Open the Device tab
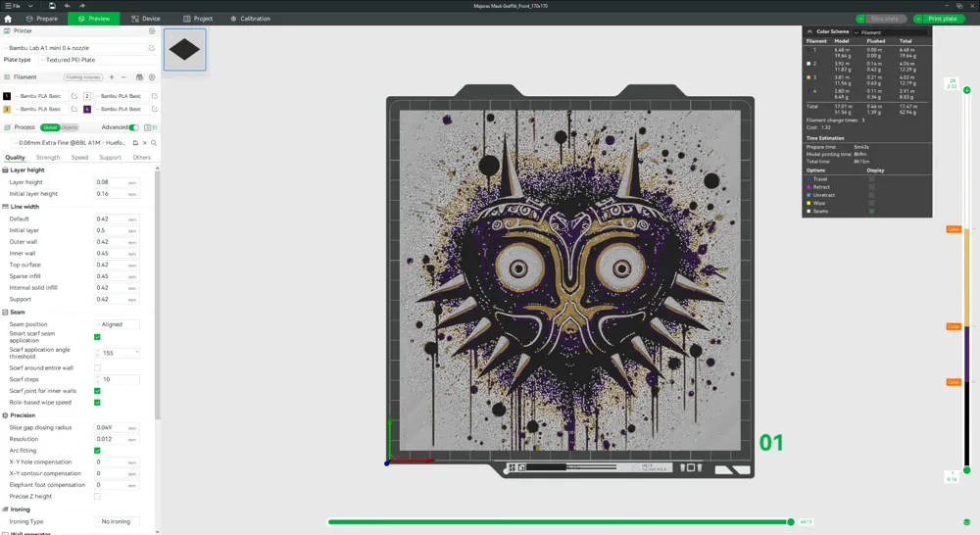 tap(146, 19)
